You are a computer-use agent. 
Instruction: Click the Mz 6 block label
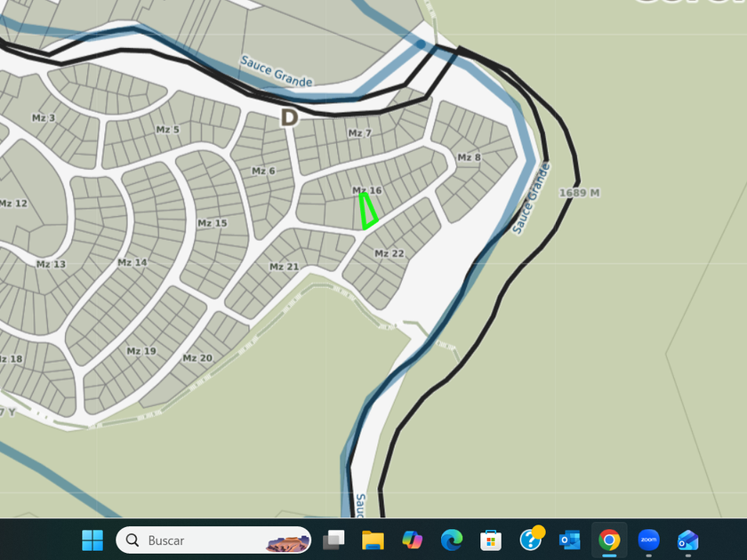pos(263,171)
